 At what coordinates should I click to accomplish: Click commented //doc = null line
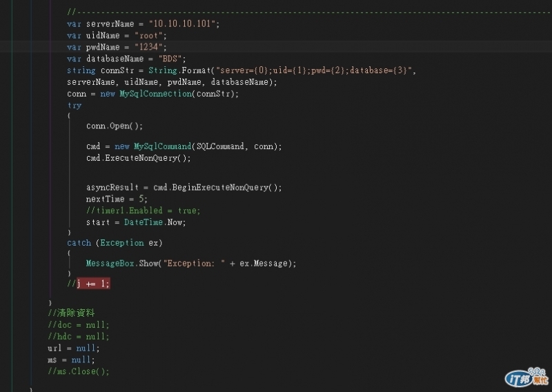[x=79, y=325]
